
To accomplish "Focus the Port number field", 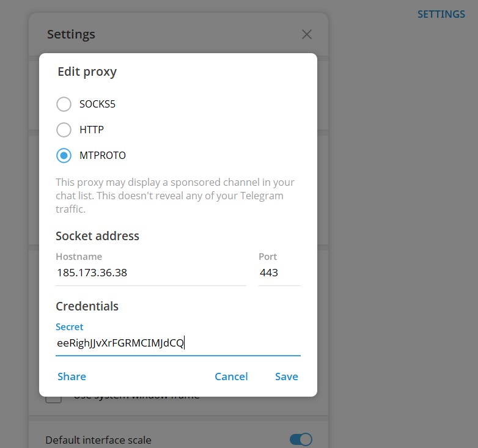I will click(279, 273).
